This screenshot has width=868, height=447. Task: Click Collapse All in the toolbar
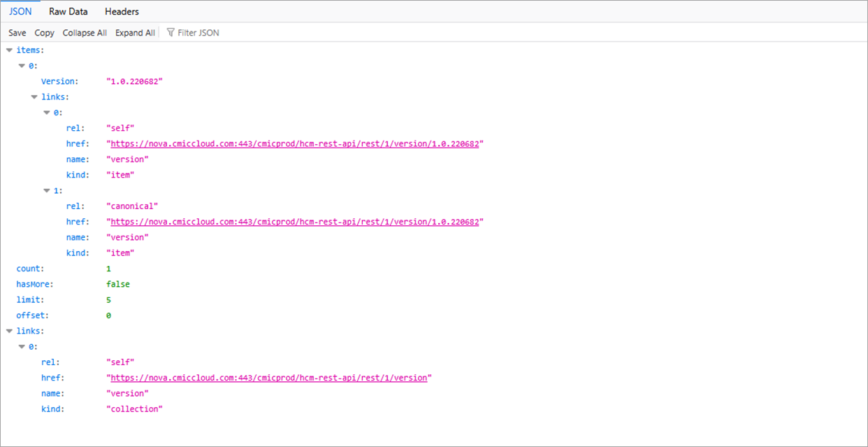(85, 32)
